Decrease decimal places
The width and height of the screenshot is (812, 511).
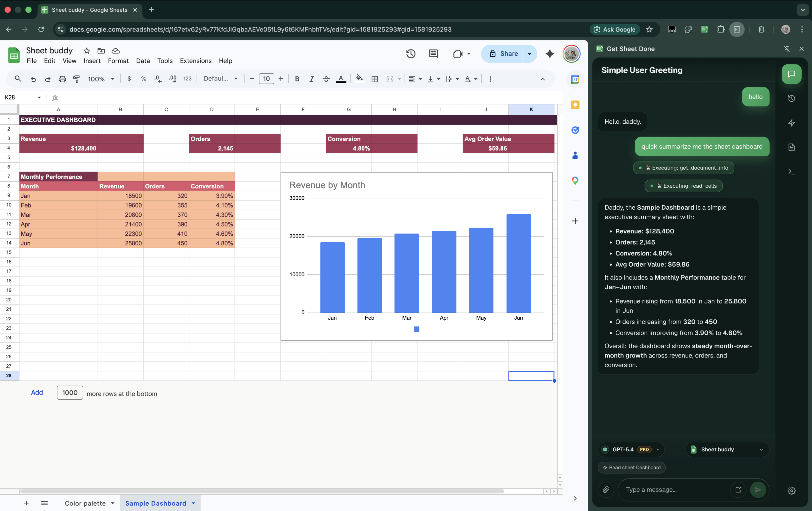click(x=158, y=79)
